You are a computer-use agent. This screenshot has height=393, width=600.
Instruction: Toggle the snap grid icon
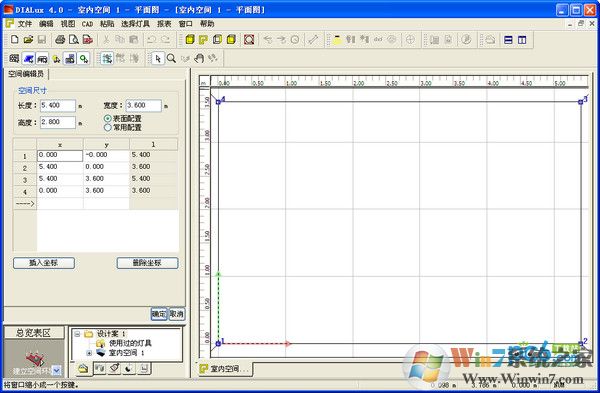pyautogui.click(x=107, y=59)
